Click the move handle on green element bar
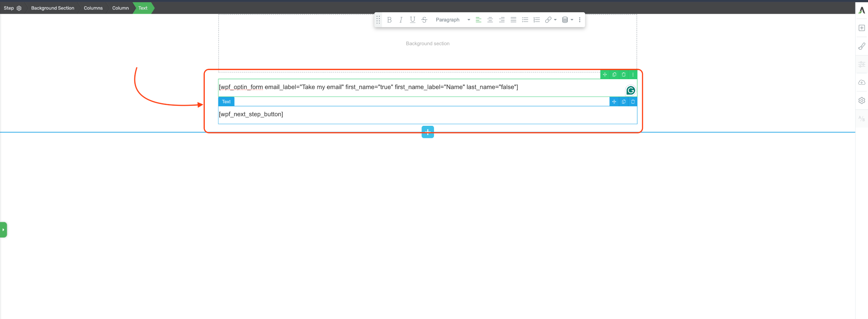The width and height of the screenshot is (868, 319). pos(605,75)
